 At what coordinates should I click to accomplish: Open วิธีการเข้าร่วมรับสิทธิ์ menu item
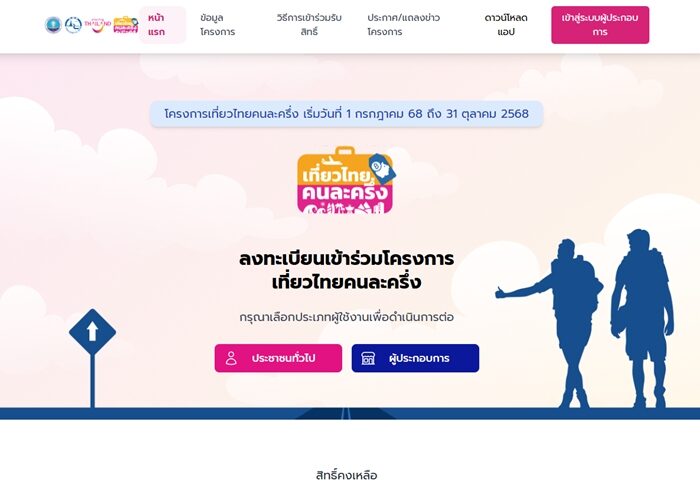[x=309, y=25]
